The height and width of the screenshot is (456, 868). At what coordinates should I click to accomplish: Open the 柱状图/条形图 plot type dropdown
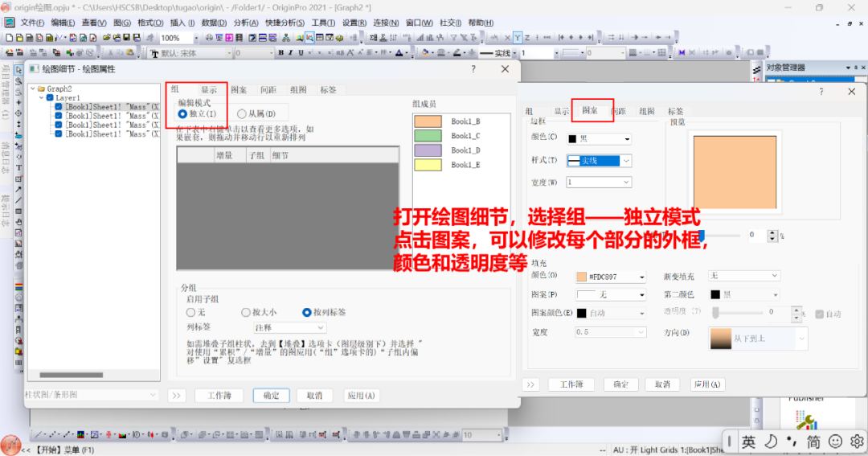click(92, 395)
